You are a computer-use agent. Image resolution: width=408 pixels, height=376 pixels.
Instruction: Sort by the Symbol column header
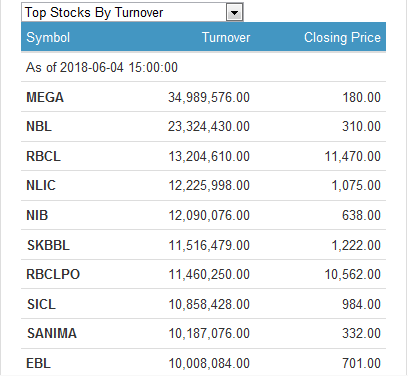tap(48, 37)
